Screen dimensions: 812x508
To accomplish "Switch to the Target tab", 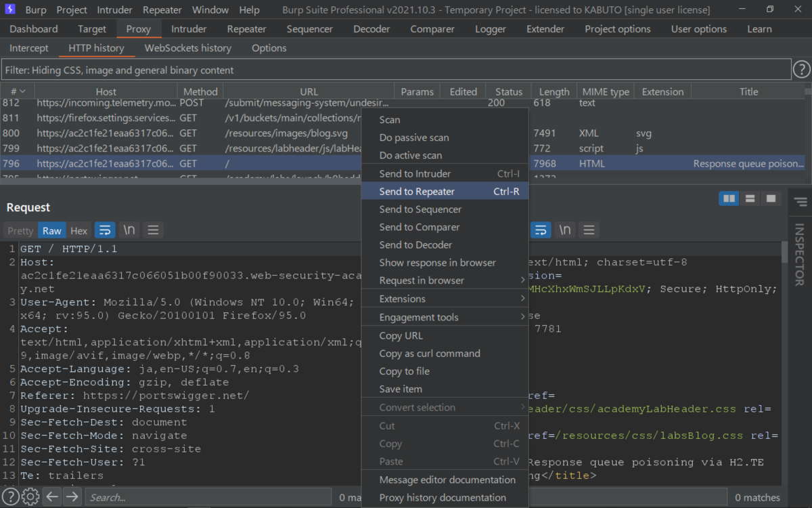I will [x=92, y=29].
